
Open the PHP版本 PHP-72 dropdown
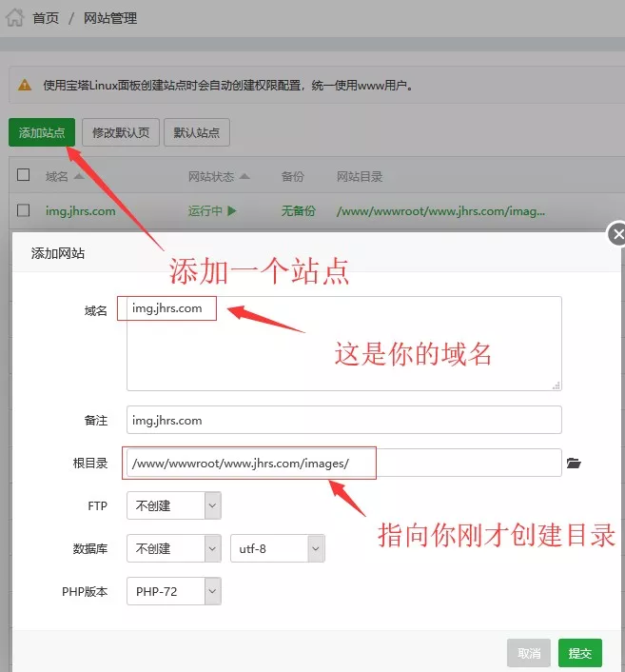tap(174, 591)
